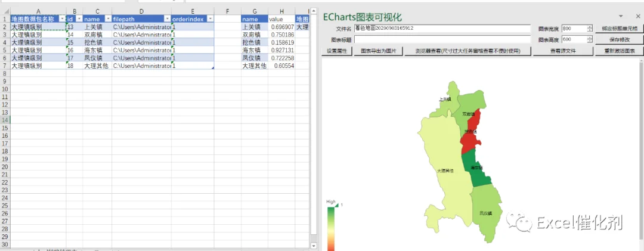Image resolution: width=644 pixels, height=251 pixels.
Task: Select column A header
Action: 38,11
